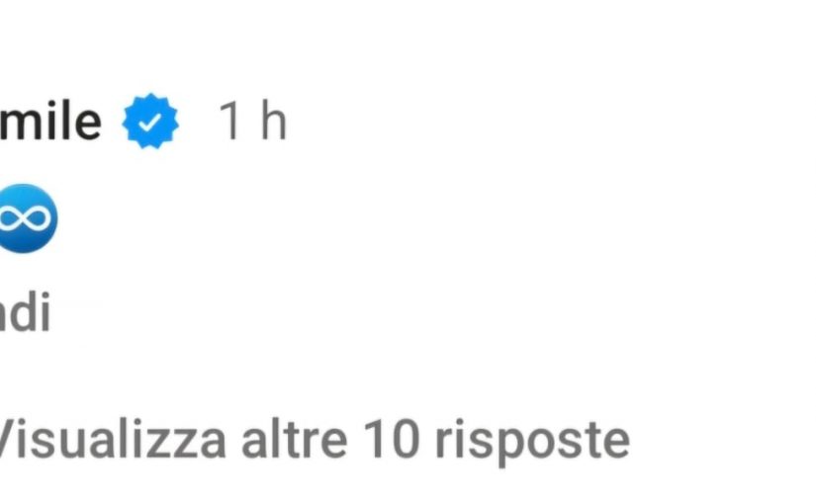Image resolution: width=816 pixels, height=504 pixels.
Task: Reply to this comment via "ndi" text
Action: 25,312
